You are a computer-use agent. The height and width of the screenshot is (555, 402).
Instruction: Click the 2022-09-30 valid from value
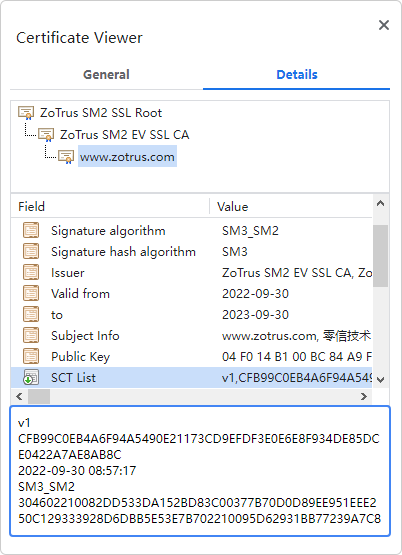(255, 294)
